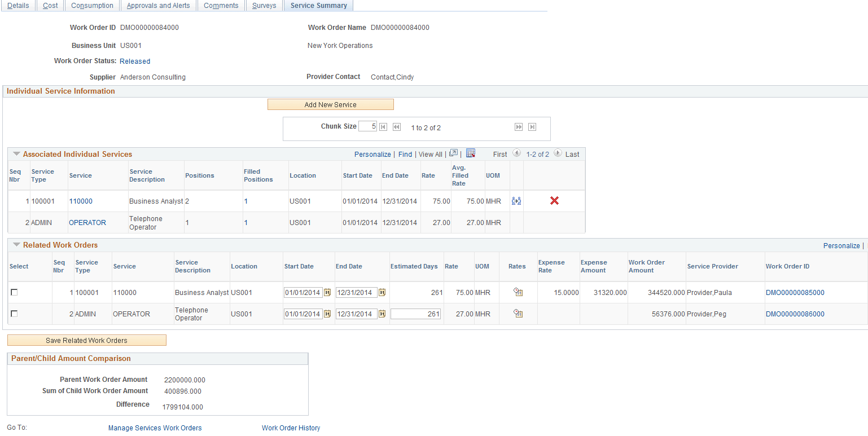This screenshot has width=868, height=436.
Task: Delete the Business Analyst service row
Action: tap(553, 201)
